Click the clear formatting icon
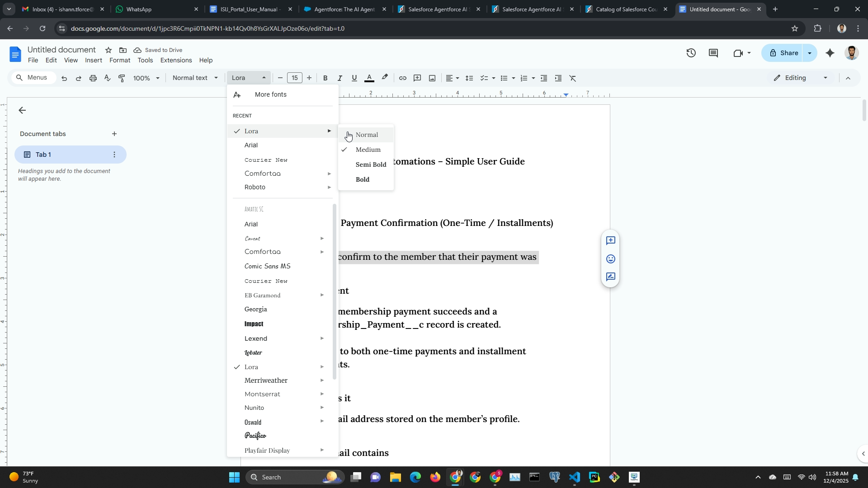This screenshot has width=868, height=488. (x=573, y=78)
